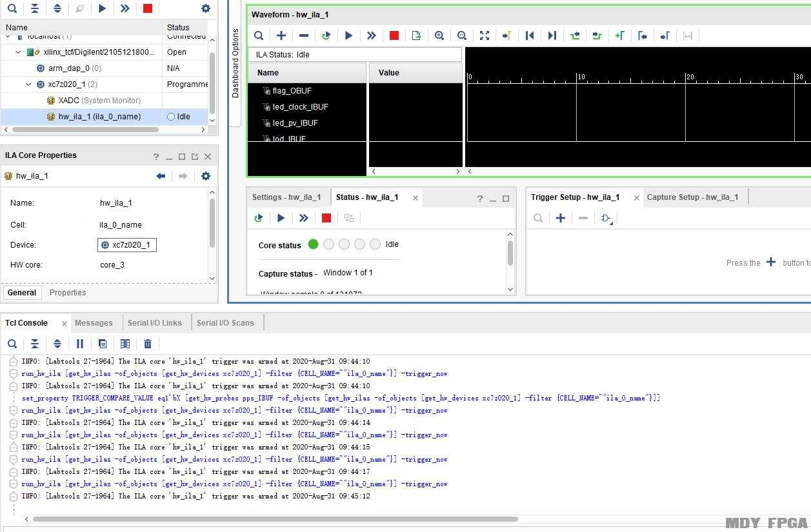Collapse the xilinx_tcf/Digilent tree node

[18, 52]
